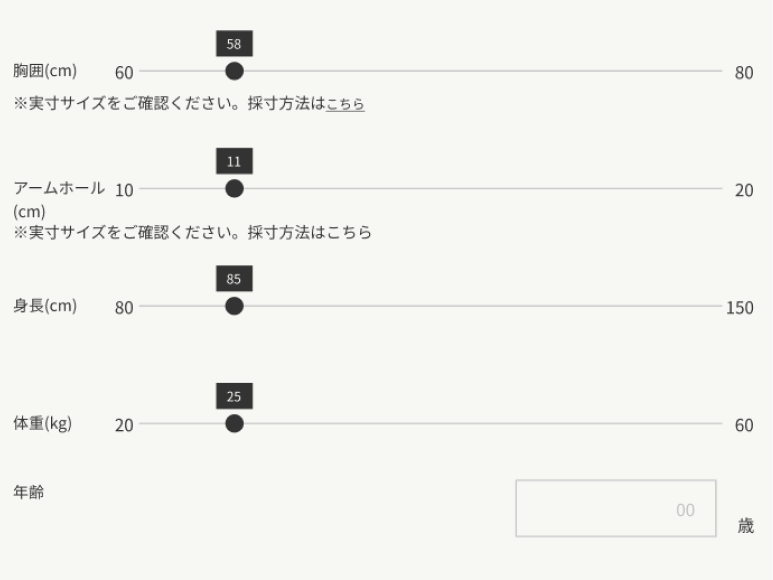Click the minimum value 60 of chest slider
This screenshot has width=773, height=580.
(124, 73)
